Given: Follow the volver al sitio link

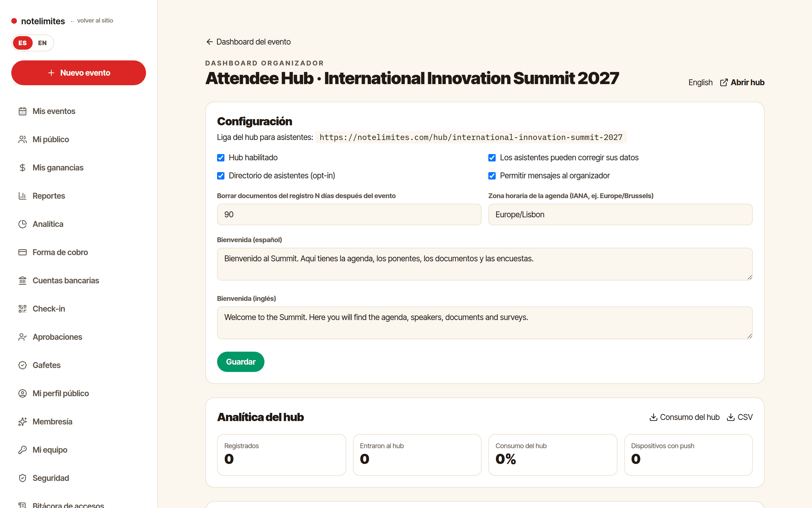Looking at the screenshot, I should [x=92, y=21].
